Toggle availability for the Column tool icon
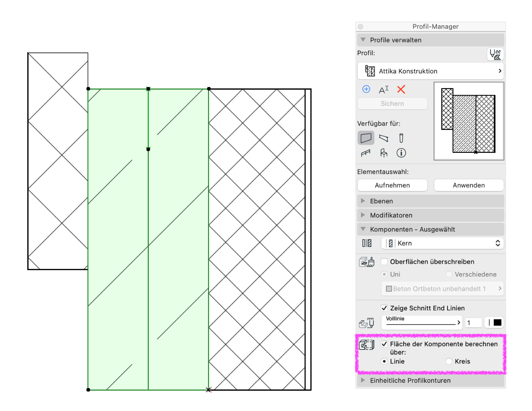532x411 pixels. (401, 138)
